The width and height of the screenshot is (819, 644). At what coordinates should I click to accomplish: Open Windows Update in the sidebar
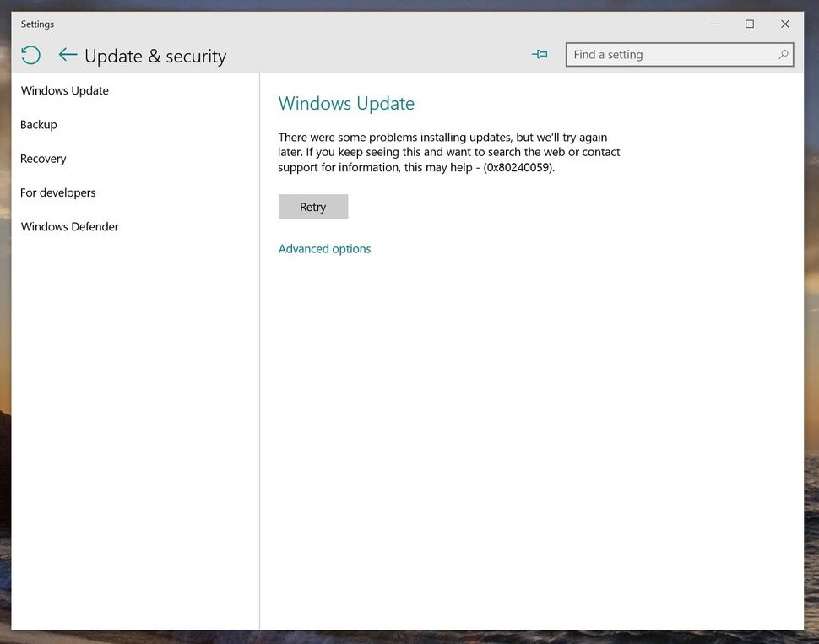coord(64,90)
